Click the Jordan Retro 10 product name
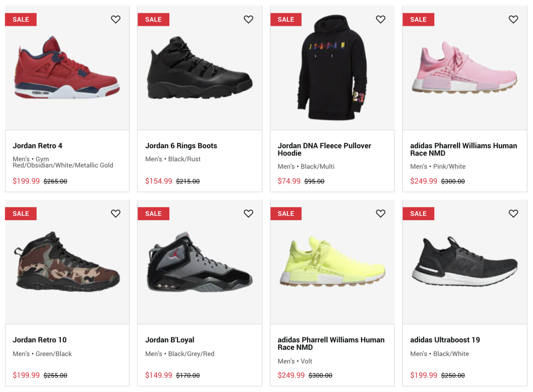 click(x=40, y=340)
